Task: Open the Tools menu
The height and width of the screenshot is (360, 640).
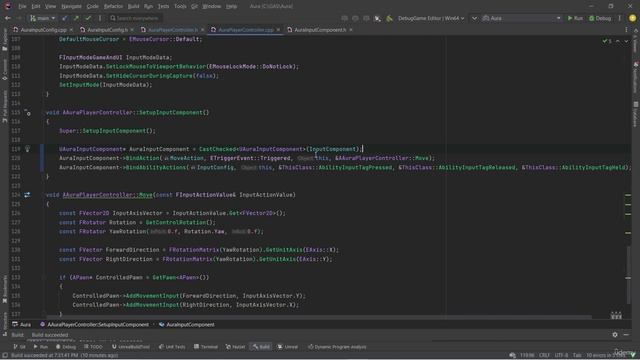Action: [180, 7]
